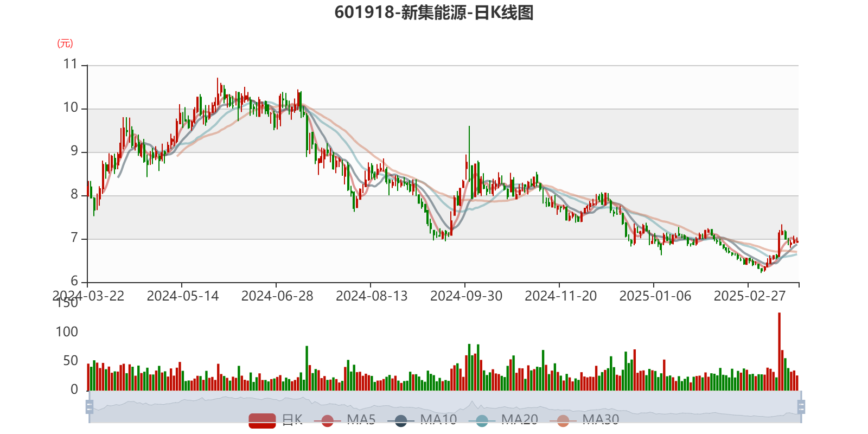868x434 pixels.
Task: Click the 2024-08-13 date label
Action: [x=372, y=296]
